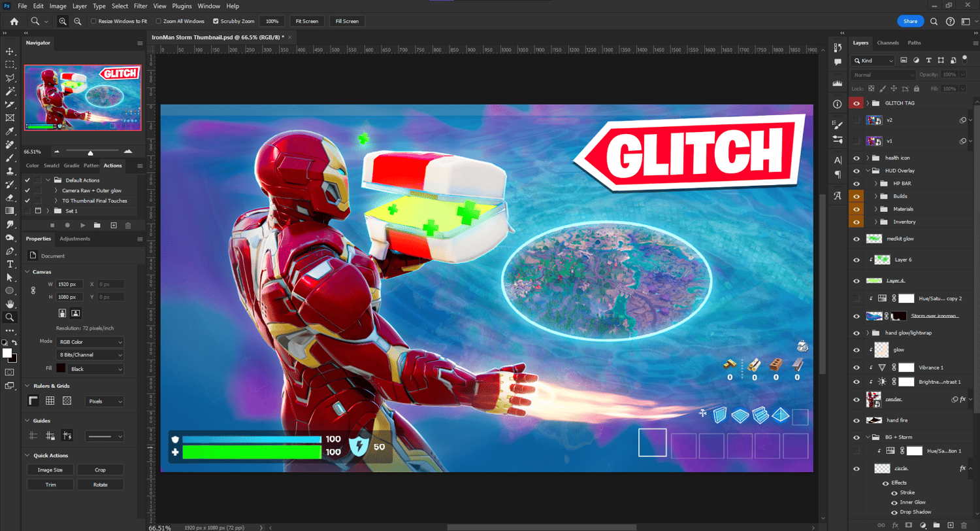Click the Create new layer icon
The width and height of the screenshot is (980, 531).
tap(951, 525)
